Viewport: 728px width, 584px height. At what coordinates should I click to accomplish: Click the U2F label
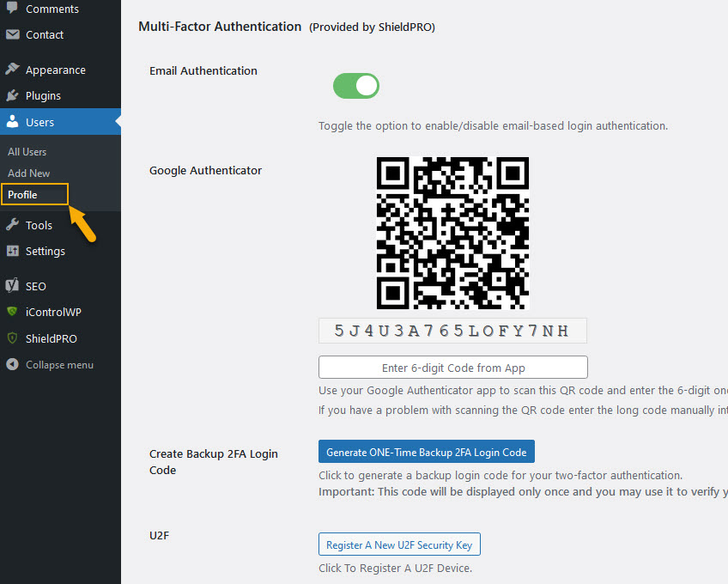[x=160, y=536]
